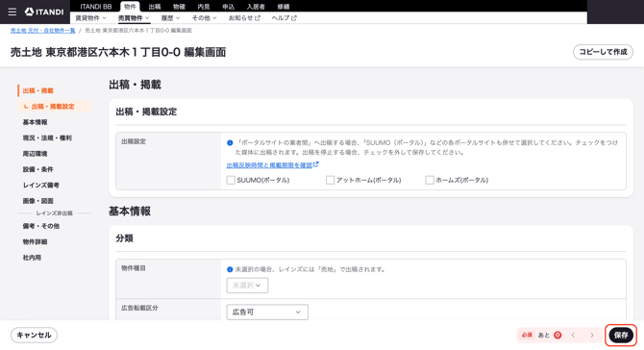Viewport: 644px width, 350px height.
Task: Select 出稿・掲載設定 sidebar sub-item
Action: click(x=53, y=107)
